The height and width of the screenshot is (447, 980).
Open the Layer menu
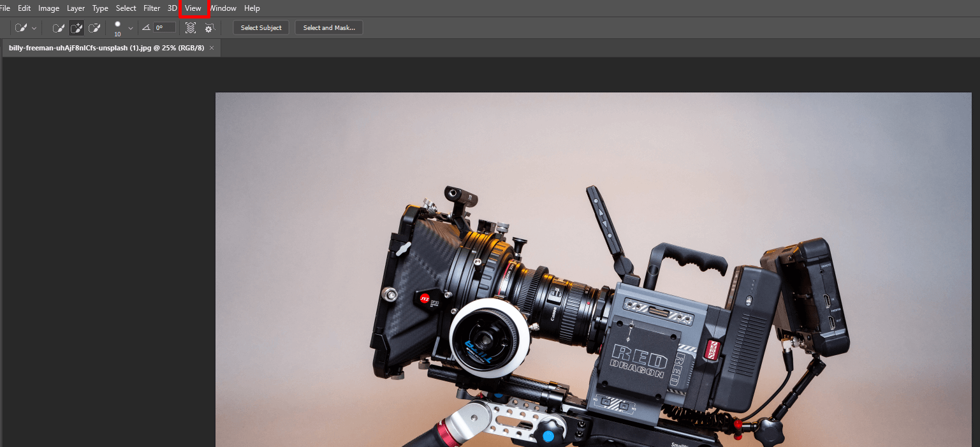[76, 8]
